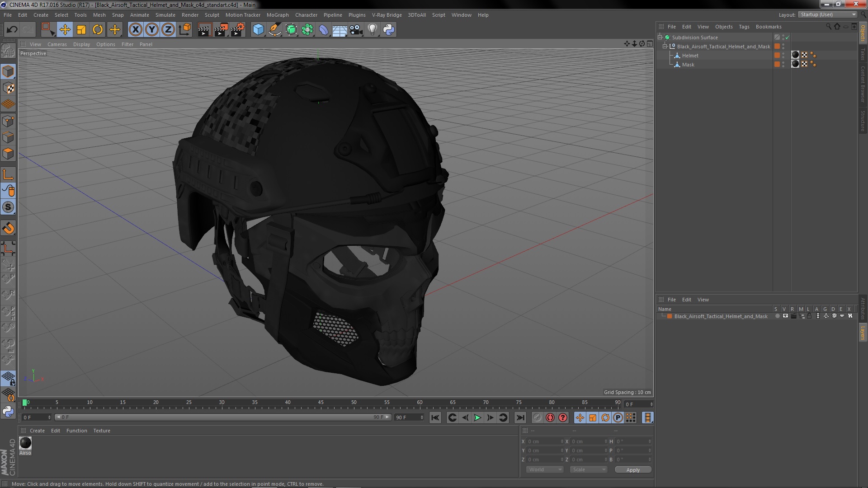The width and height of the screenshot is (868, 488).
Task: Open the Scale mode dropdown
Action: [589, 469]
